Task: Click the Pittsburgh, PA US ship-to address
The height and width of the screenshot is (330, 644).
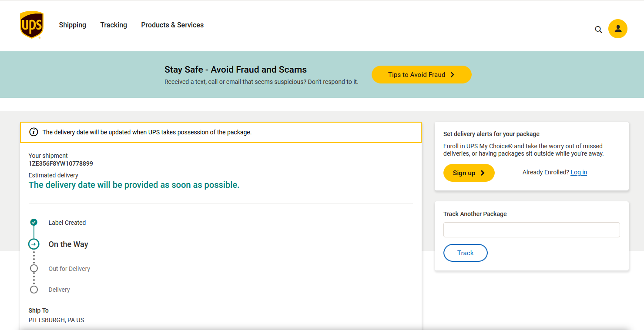Action: pos(56,320)
